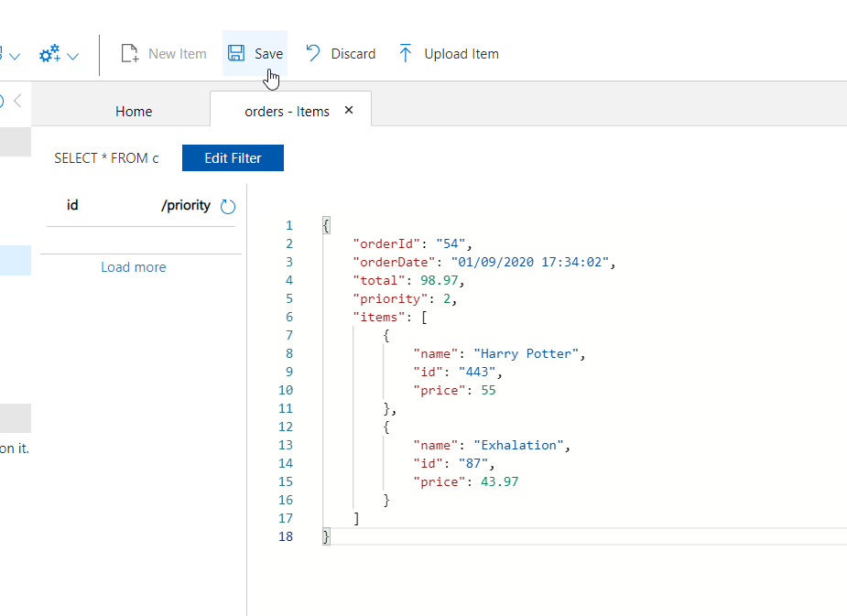Expand the leftmost toolbar dropdown chevron
Viewport: 847px width, 616px height.
tap(15, 56)
